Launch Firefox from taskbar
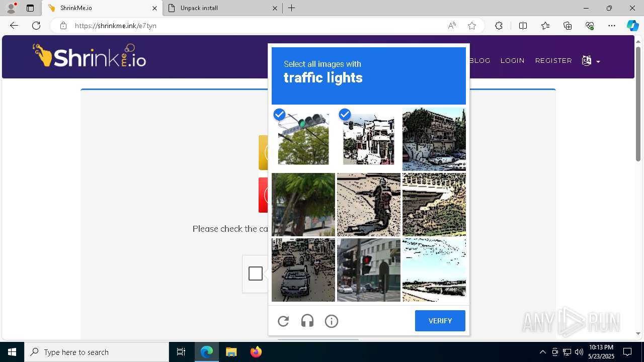644x362 pixels. (x=256, y=352)
